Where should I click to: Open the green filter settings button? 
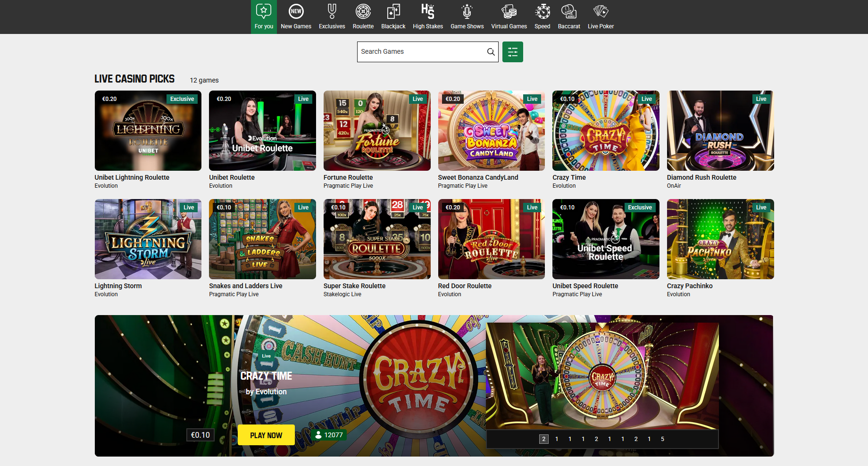pos(513,52)
